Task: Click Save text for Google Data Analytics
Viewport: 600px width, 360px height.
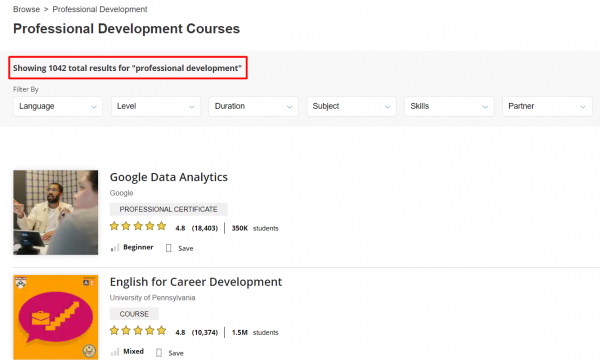Action: pyautogui.click(x=186, y=249)
